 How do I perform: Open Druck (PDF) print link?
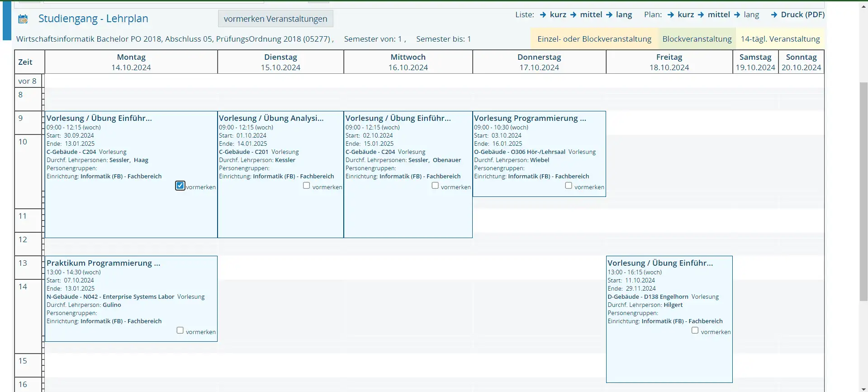point(802,14)
